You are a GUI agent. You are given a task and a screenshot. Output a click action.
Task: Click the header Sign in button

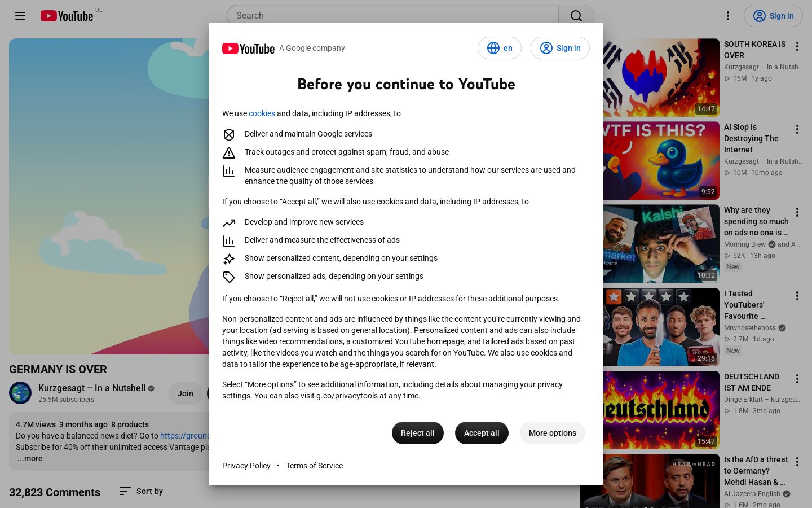773,16
